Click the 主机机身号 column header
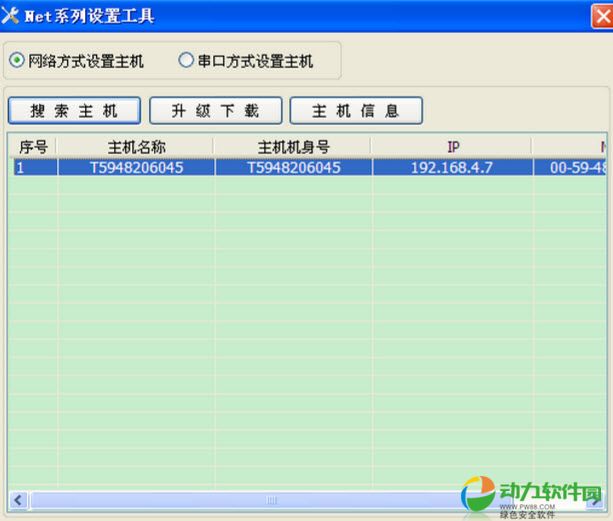This screenshot has width=613, height=521. click(293, 147)
